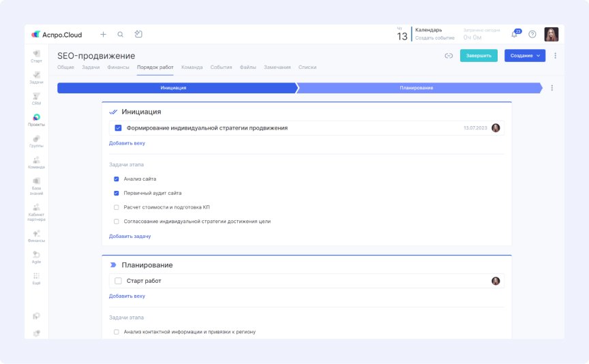The height and width of the screenshot is (364, 589).
Task: Click Добавить задачу link under Инициация
Action: tap(130, 237)
